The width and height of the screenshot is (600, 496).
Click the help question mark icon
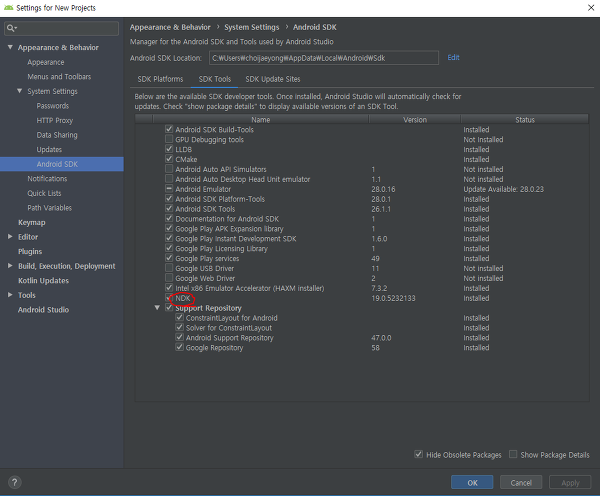click(x=15, y=482)
